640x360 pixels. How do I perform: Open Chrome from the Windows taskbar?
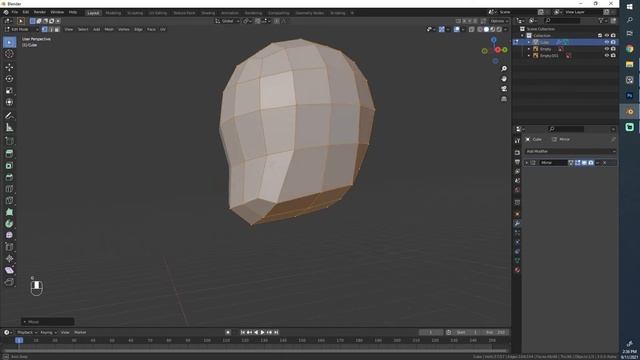(x=629, y=49)
